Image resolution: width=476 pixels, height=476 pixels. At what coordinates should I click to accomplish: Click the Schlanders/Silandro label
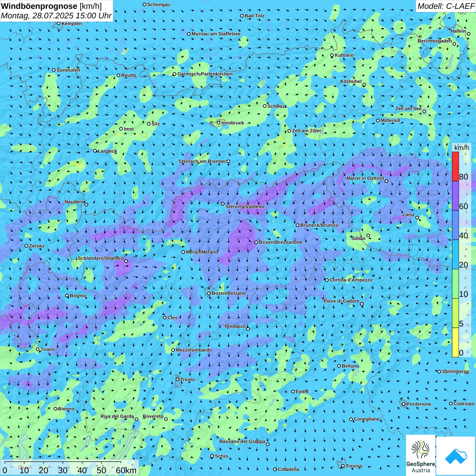tap(101, 258)
